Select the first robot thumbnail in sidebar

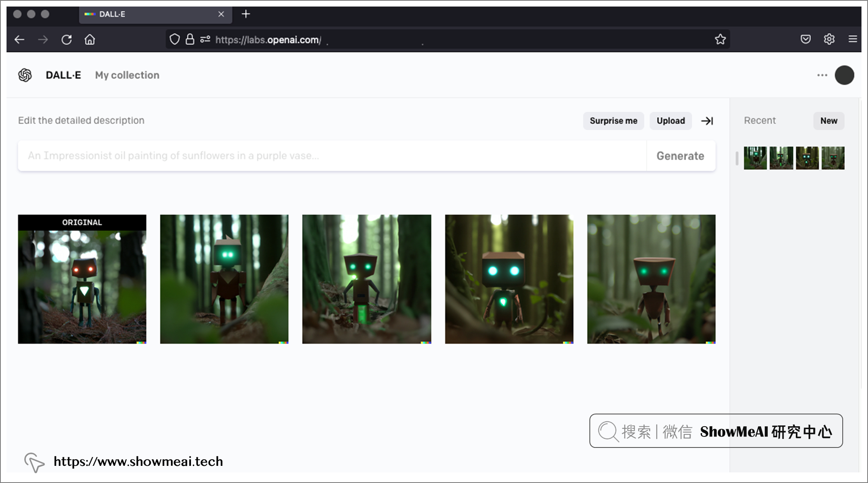pyautogui.click(x=755, y=157)
